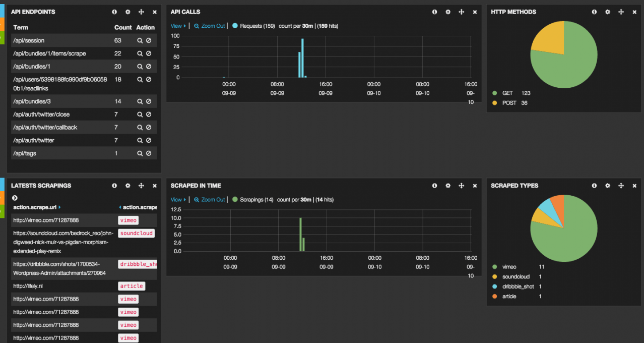Viewport: 644px width, 343px height.
Task: Click the move icon on HTTP METHODS panel
Action: point(621,12)
